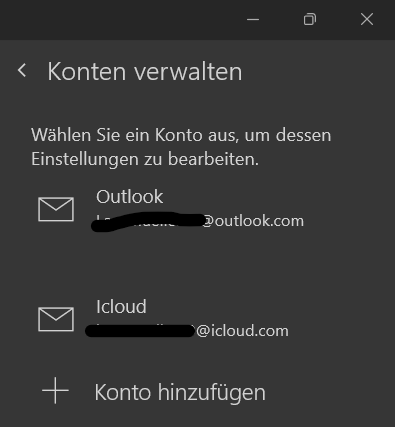Click the Icloud account name label
The height and width of the screenshot is (427, 395).
tap(121, 307)
